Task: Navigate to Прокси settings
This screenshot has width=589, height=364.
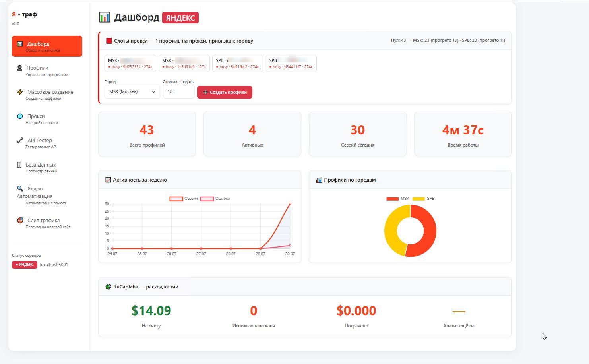Action: tap(47, 119)
